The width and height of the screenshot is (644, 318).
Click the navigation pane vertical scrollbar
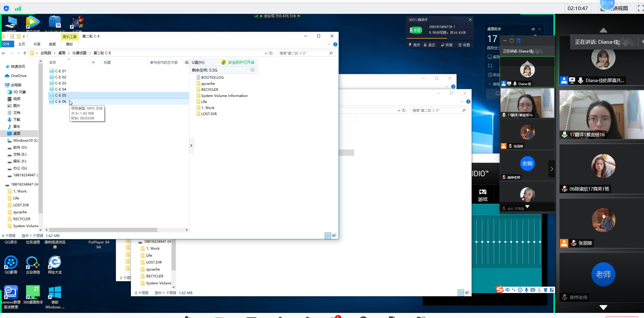pyautogui.click(x=41, y=139)
